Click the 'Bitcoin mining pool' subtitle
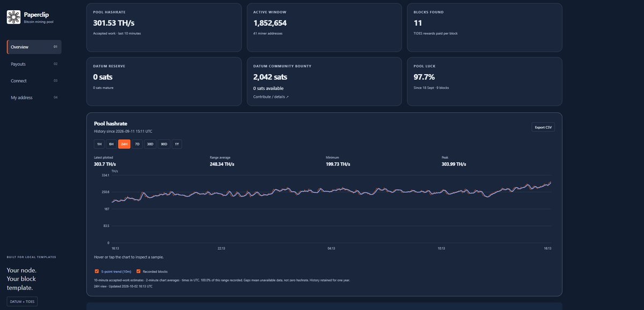Image resolution: width=644 pixels, height=310 pixels. pos(39,22)
